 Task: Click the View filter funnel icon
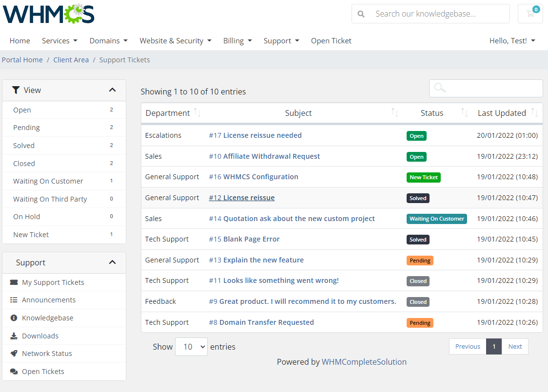(x=16, y=90)
